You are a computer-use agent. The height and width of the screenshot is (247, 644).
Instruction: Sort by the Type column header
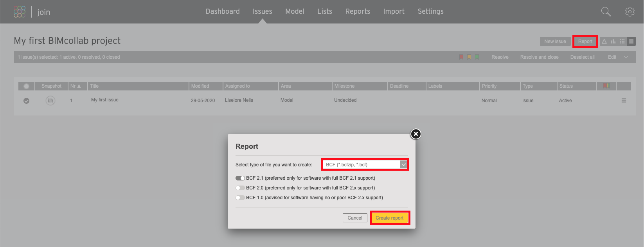[x=539, y=86]
